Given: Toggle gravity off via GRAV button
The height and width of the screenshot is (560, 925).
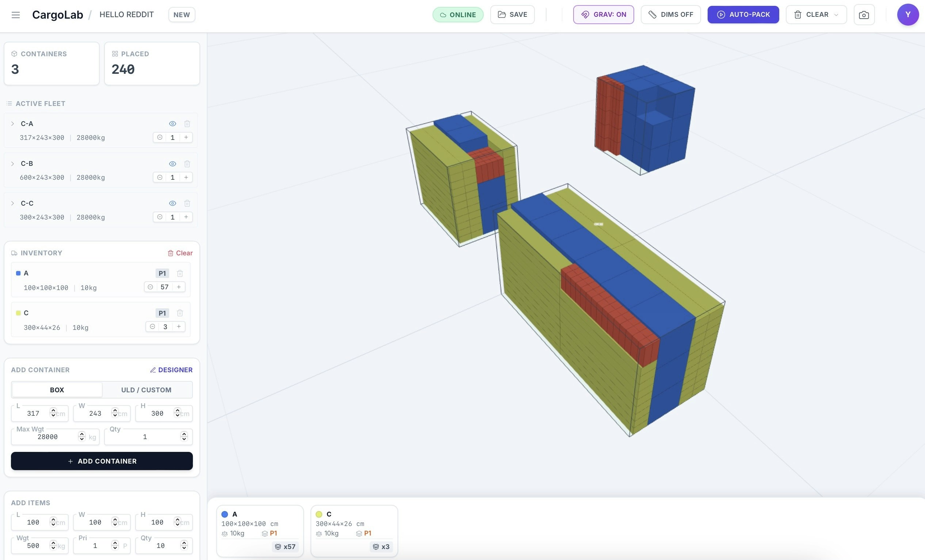Looking at the screenshot, I should point(603,15).
